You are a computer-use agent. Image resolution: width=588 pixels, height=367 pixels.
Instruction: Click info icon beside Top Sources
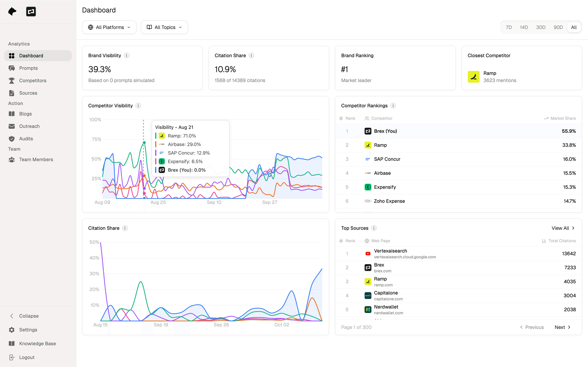point(374,228)
